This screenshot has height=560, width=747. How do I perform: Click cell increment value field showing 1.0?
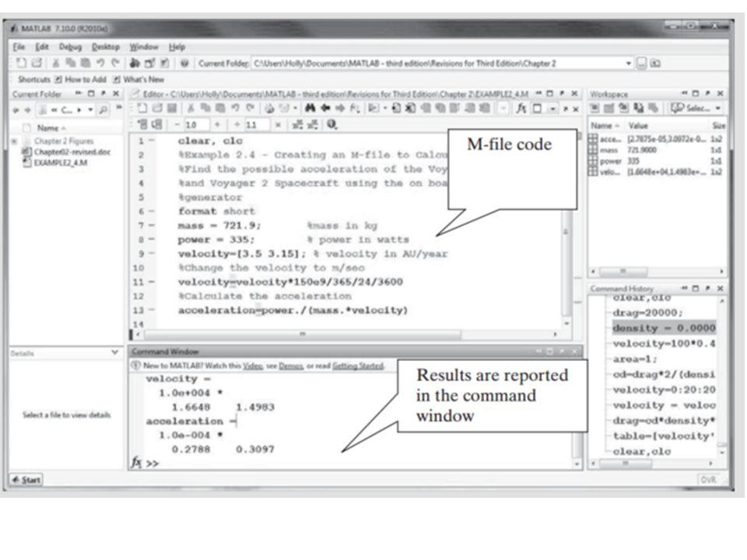click(196, 124)
